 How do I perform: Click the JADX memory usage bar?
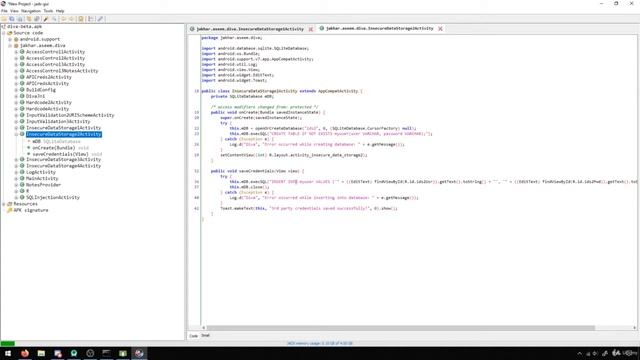tap(320, 343)
